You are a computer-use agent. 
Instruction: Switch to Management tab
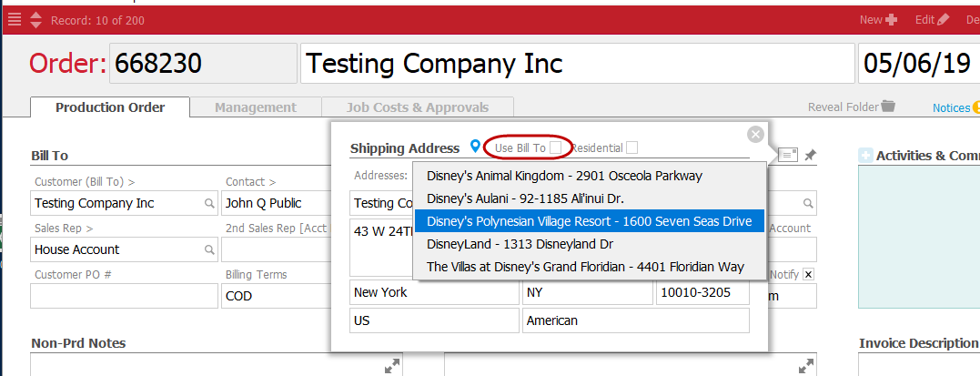pos(256,107)
